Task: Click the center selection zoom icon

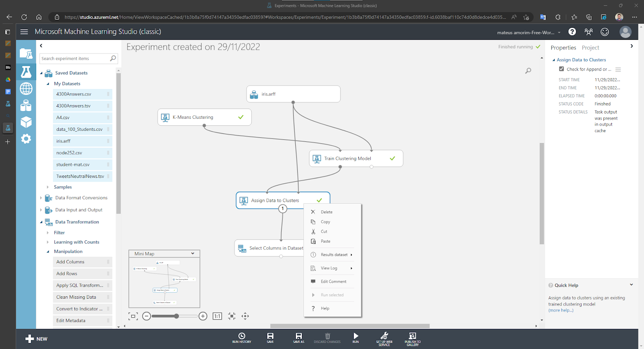Action: tap(232, 316)
